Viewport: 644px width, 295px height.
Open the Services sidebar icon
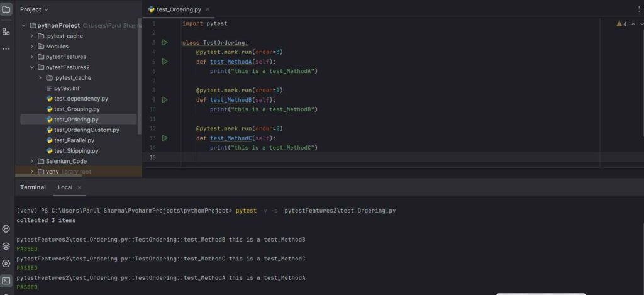point(6,264)
